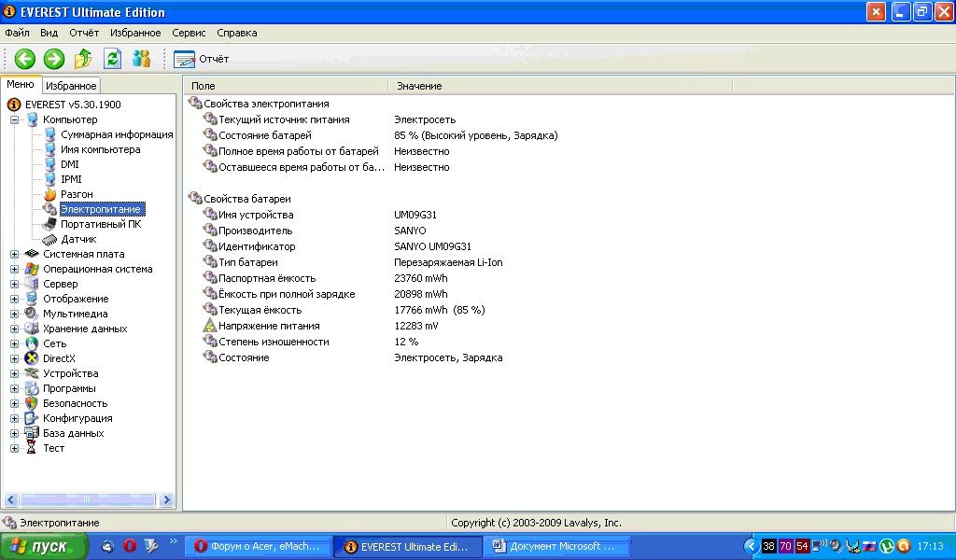
Task: Click the green Forward arrow toolbar icon
Action: click(53, 59)
